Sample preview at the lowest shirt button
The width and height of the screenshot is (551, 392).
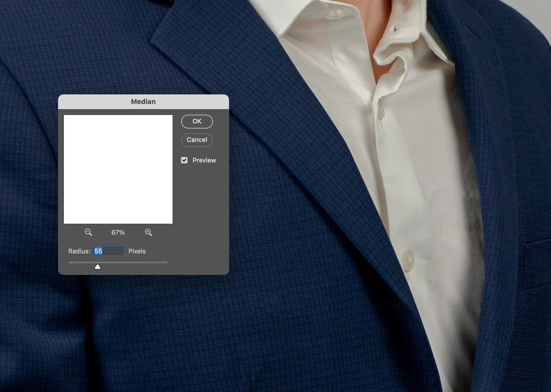click(408, 260)
